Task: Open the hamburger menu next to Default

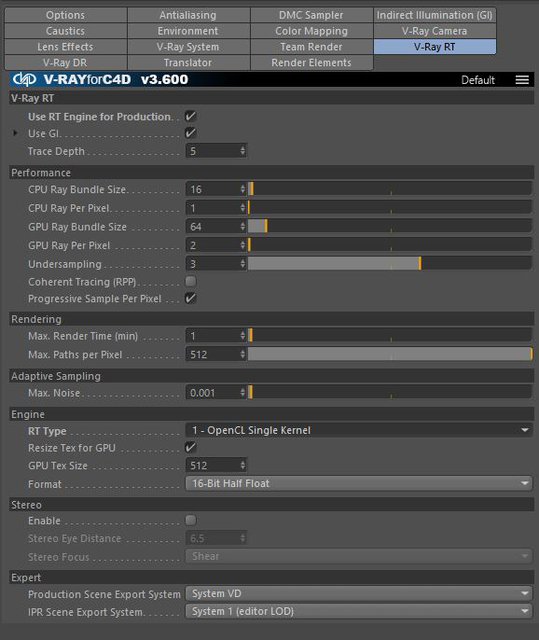Action: [x=522, y=80]
